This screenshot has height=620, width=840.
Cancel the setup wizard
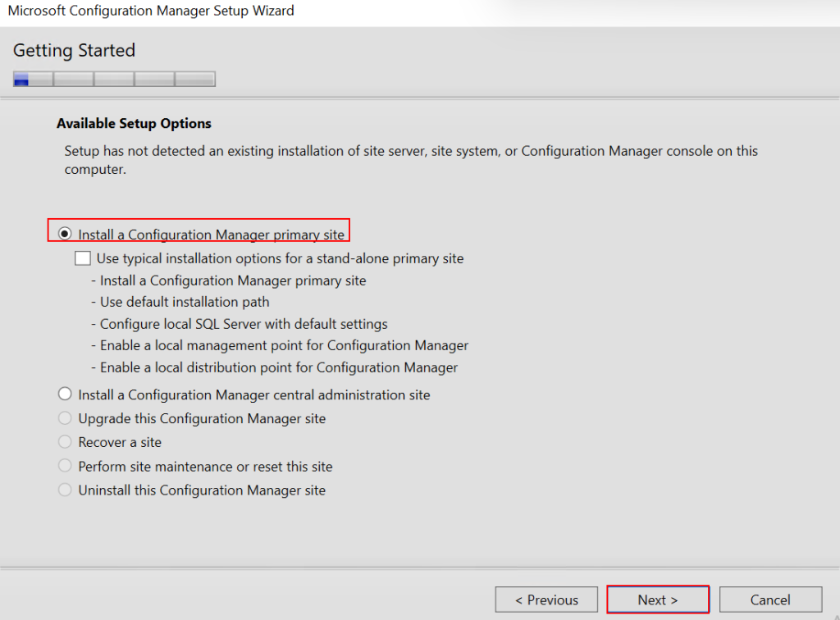point(770,599)
